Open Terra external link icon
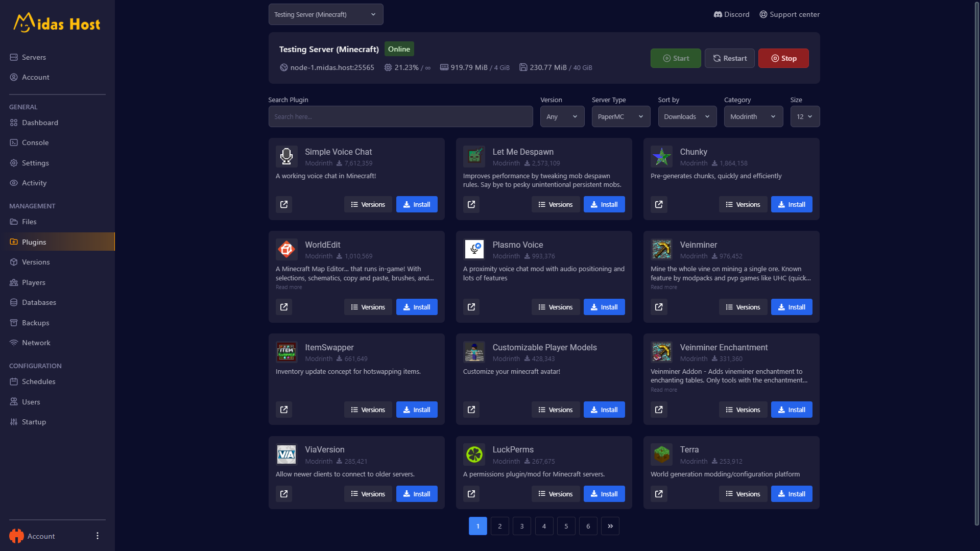Viewport: 980px width, 551px height. coord(659,494)
